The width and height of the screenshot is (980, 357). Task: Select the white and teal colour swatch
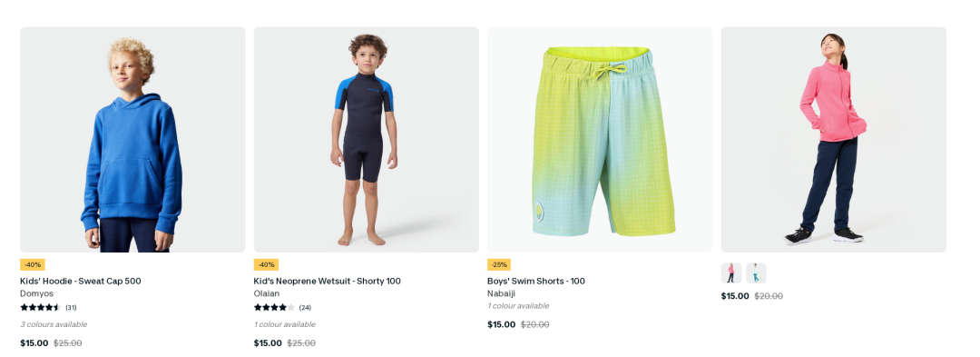point(756,273)
